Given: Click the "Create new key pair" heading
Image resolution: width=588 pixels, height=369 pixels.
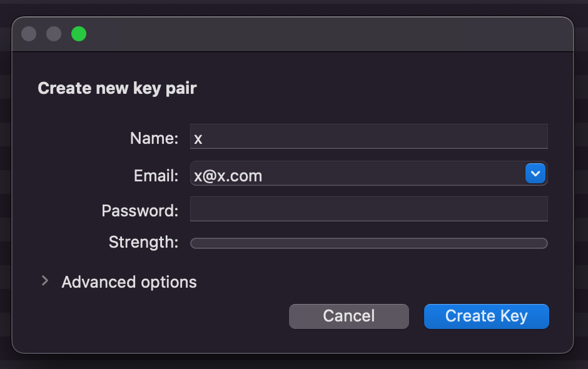Looking at the screenshot, I should [x=117, y=89].
